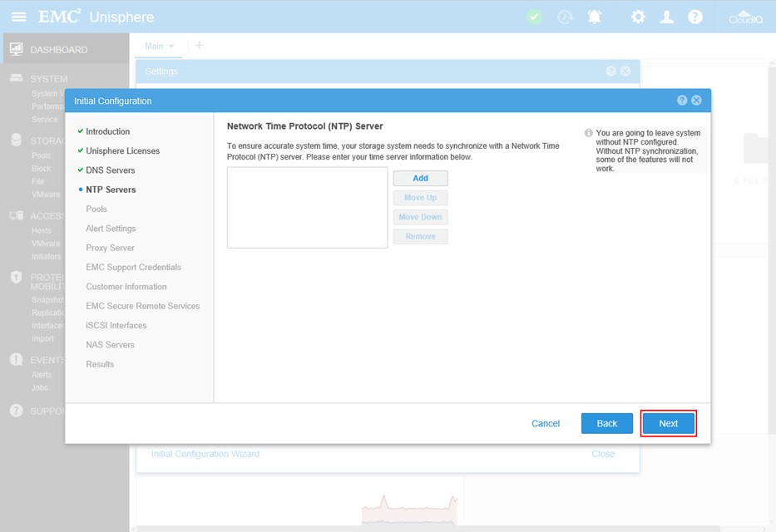
Task: Click the Dashboard monitor icon in the sidebar
Action: pos(17,49)
